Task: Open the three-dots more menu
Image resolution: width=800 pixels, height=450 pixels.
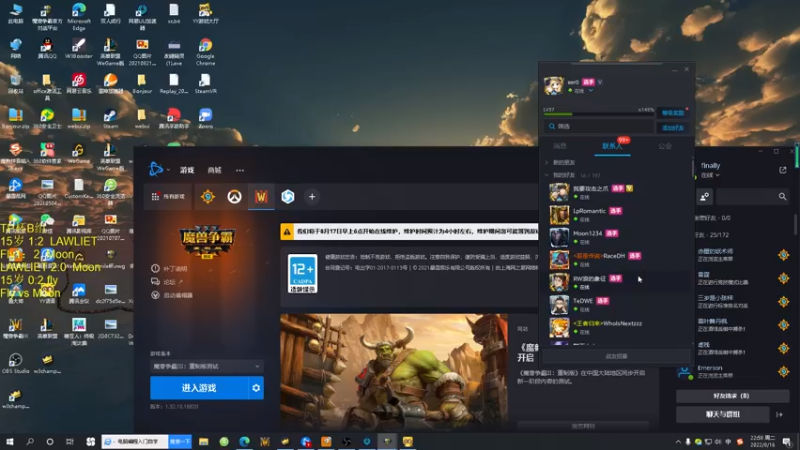Action: click(x=240, y=170)
